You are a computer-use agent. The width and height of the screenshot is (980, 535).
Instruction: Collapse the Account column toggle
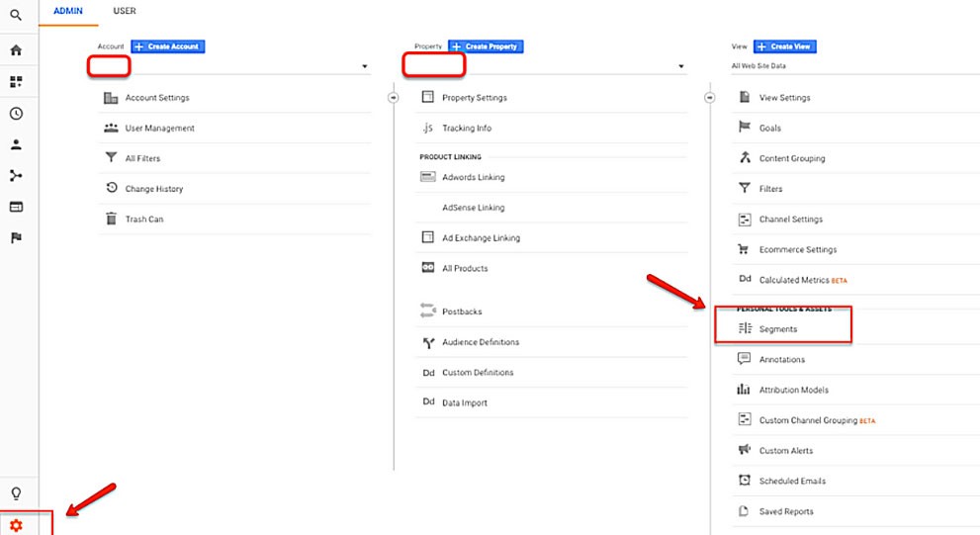click(394, 98)
